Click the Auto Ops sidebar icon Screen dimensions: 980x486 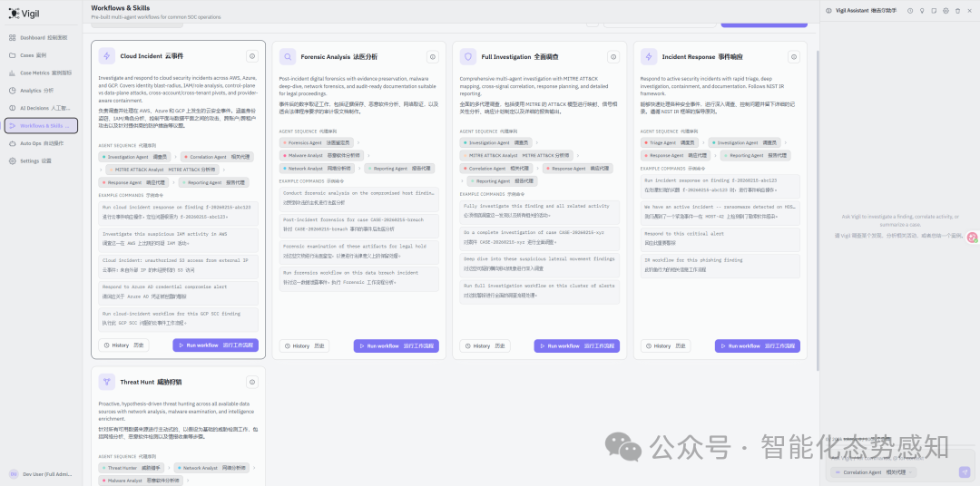pyautogui.click(x=13, y=143)
